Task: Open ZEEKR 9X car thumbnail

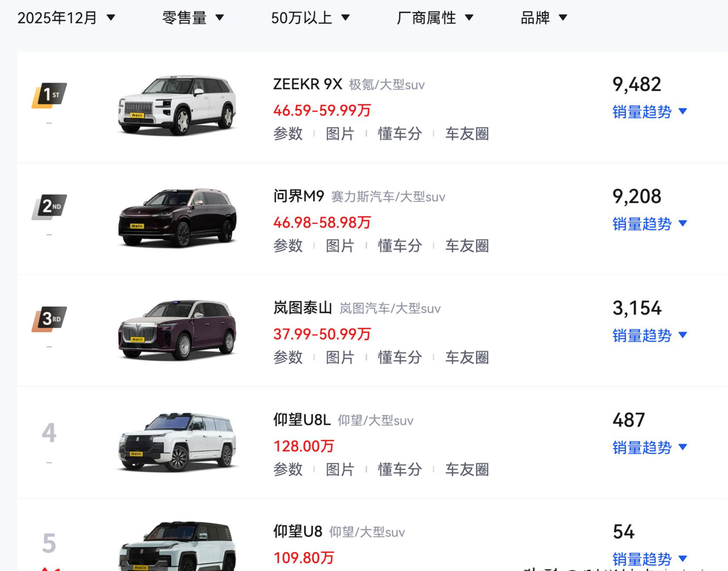Action: pyautogui.click(x=177, y=106)
